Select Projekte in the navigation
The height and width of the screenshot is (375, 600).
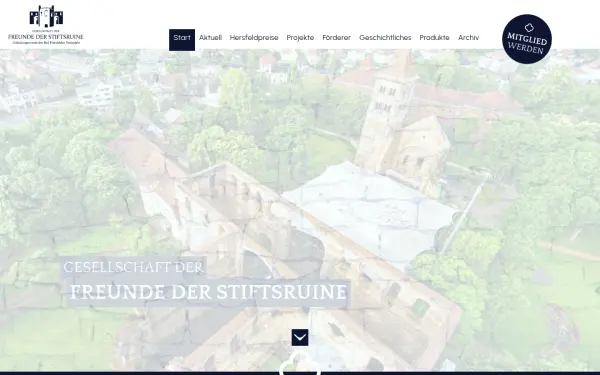(300, 38)
